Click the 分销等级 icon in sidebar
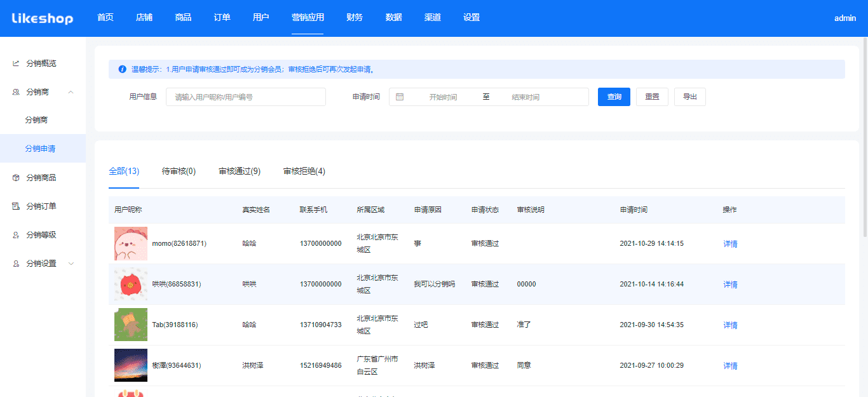Screen dimensions: 868x397 (x=16, y=235)
